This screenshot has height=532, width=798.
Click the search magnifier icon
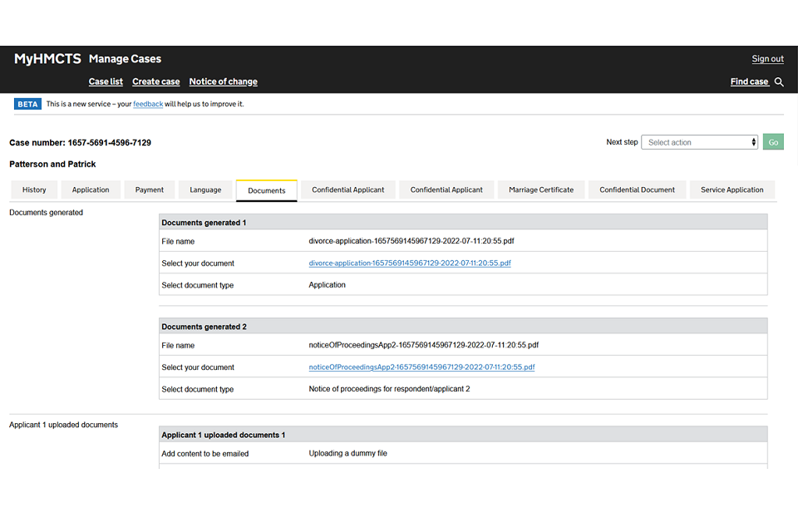point(779,82)
